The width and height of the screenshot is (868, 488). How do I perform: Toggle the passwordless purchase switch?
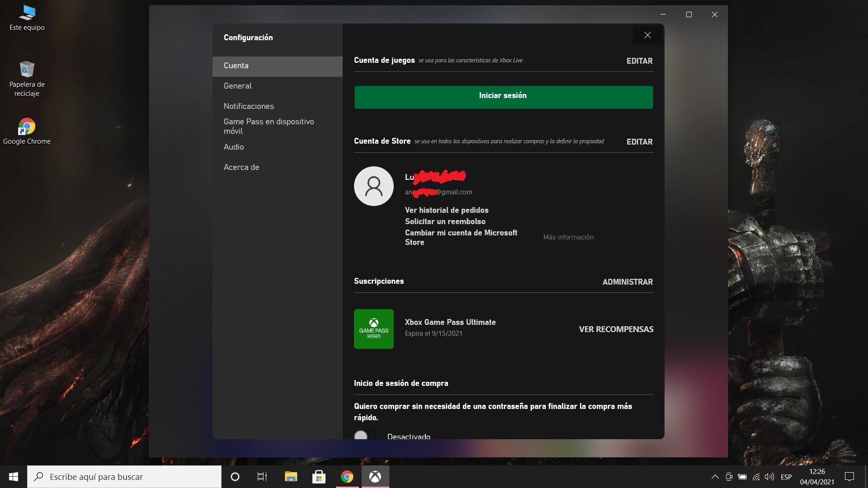(x=365, y=436)
